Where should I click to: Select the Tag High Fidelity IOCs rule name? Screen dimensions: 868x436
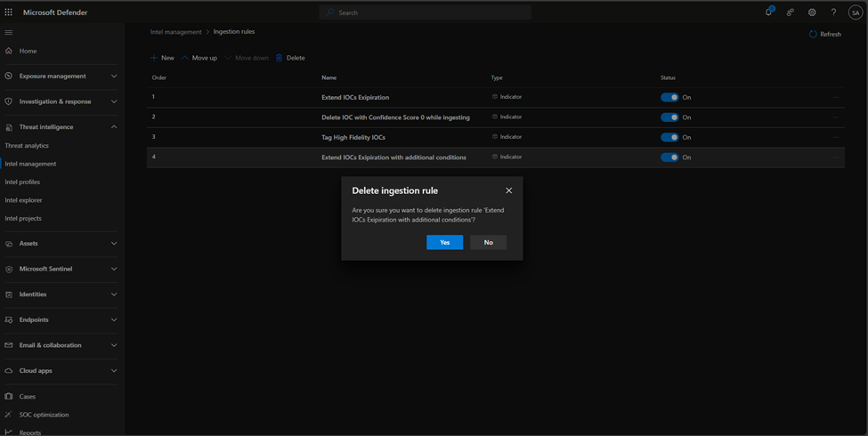click(353, 137)
